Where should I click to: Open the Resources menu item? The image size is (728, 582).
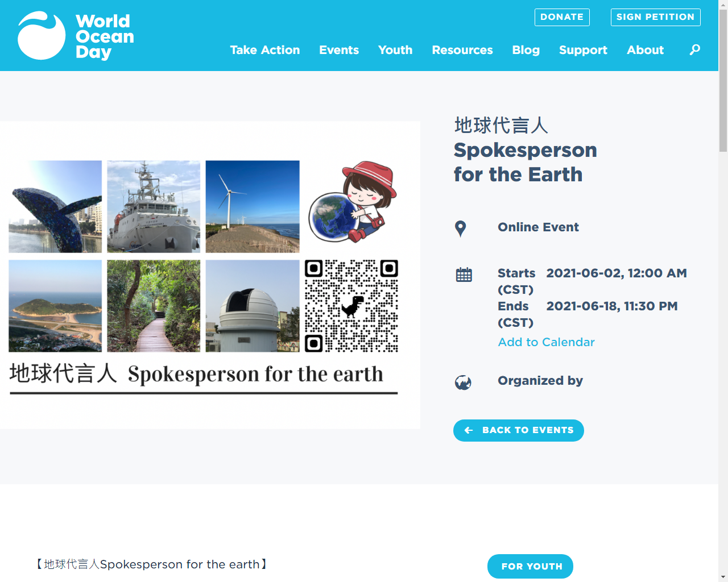(462, 50)
